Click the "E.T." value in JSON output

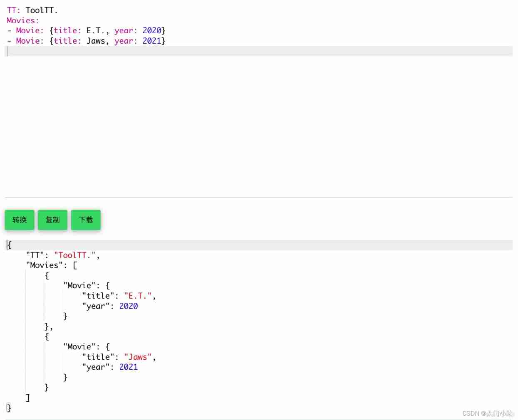click(138, 296)
